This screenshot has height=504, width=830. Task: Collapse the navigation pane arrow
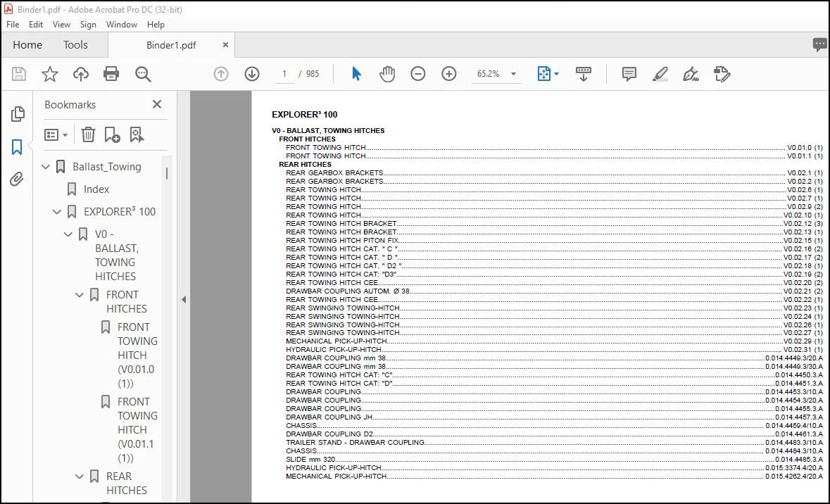pyautogui.click(x=184, y=300)
